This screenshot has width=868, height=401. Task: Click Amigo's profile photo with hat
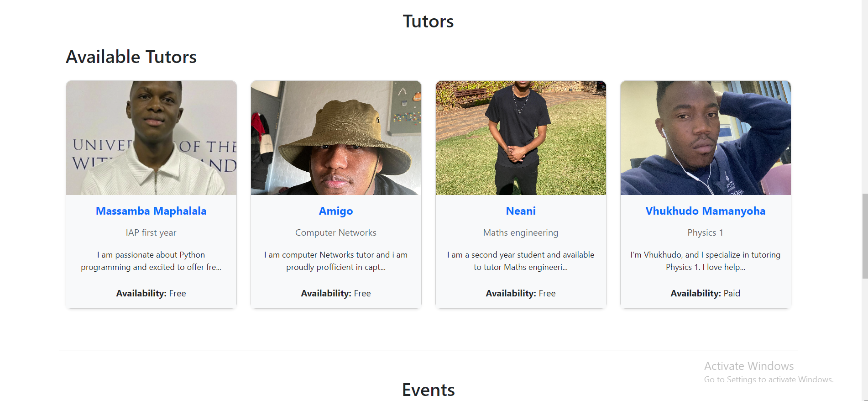(x=336, y=138)
